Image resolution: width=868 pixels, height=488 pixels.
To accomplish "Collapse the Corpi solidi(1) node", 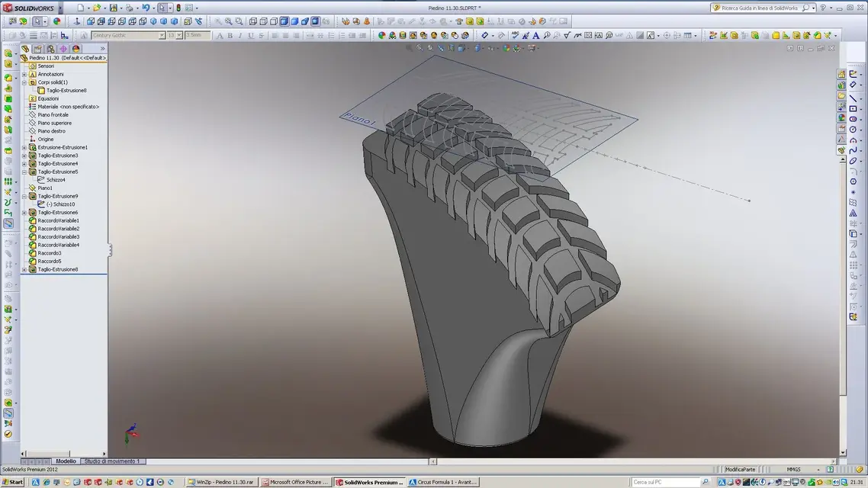I will pyautogui.click(x=24, y=82).
